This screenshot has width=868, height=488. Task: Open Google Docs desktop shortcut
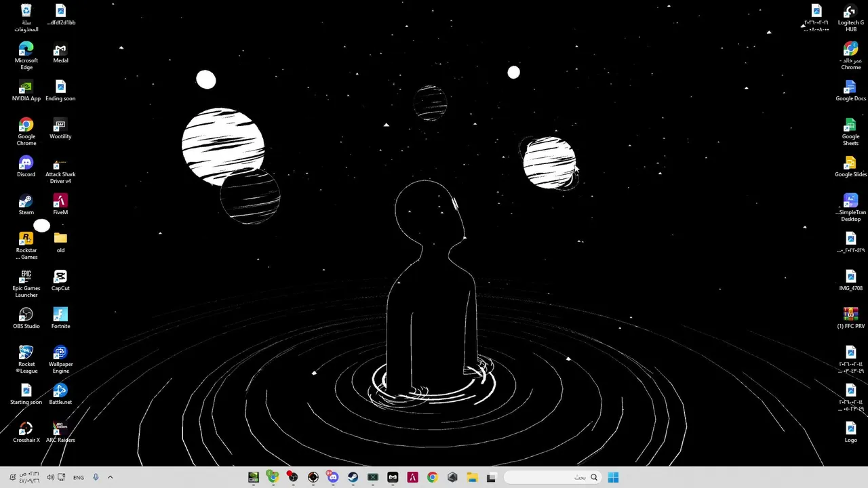(850, 91)
